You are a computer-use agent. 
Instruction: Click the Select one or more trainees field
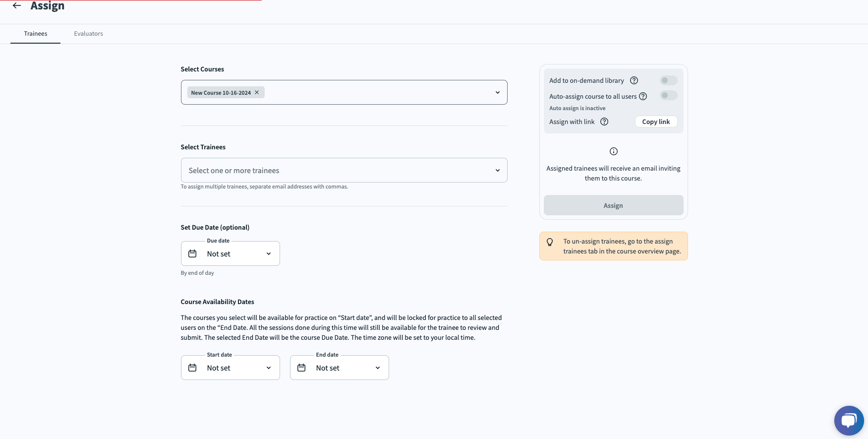coord(337,170)
